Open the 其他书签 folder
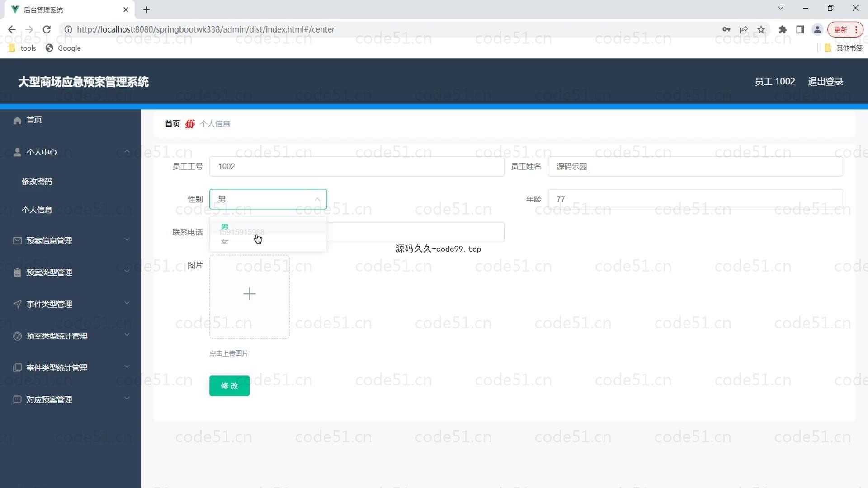868x488 pixels. click(844, 48)
